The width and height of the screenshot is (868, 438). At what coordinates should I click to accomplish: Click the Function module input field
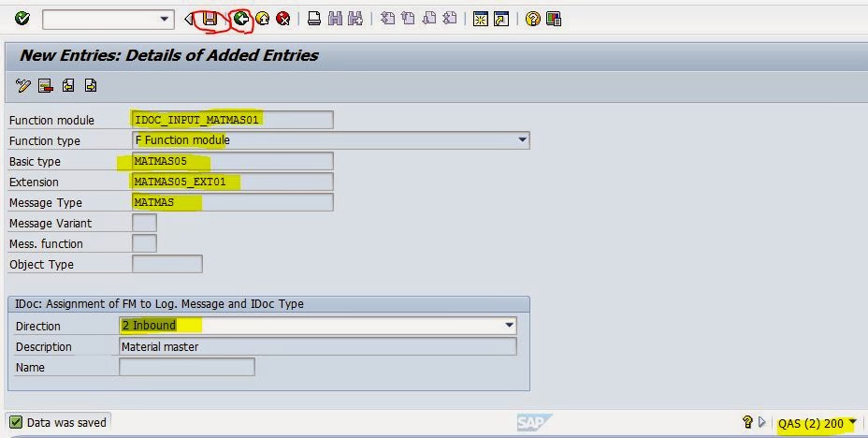coord(233,120)
